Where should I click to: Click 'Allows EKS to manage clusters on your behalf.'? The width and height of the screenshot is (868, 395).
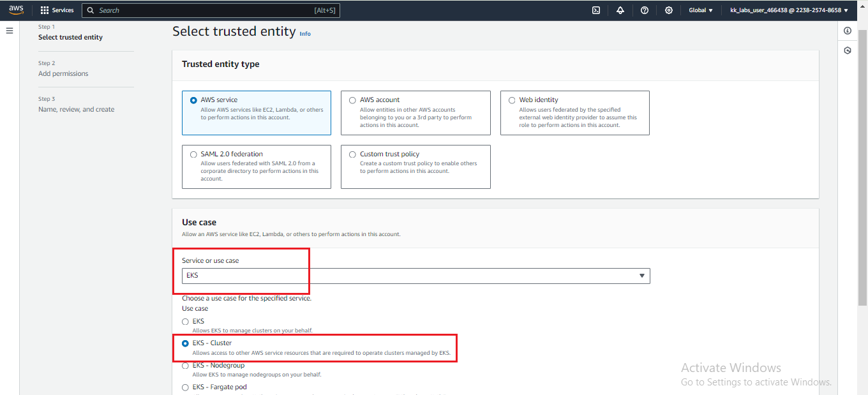pos(252,331)
